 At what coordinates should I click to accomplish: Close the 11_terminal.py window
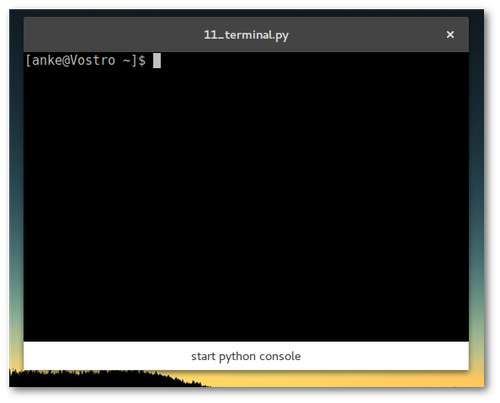[x=450, y=35]
